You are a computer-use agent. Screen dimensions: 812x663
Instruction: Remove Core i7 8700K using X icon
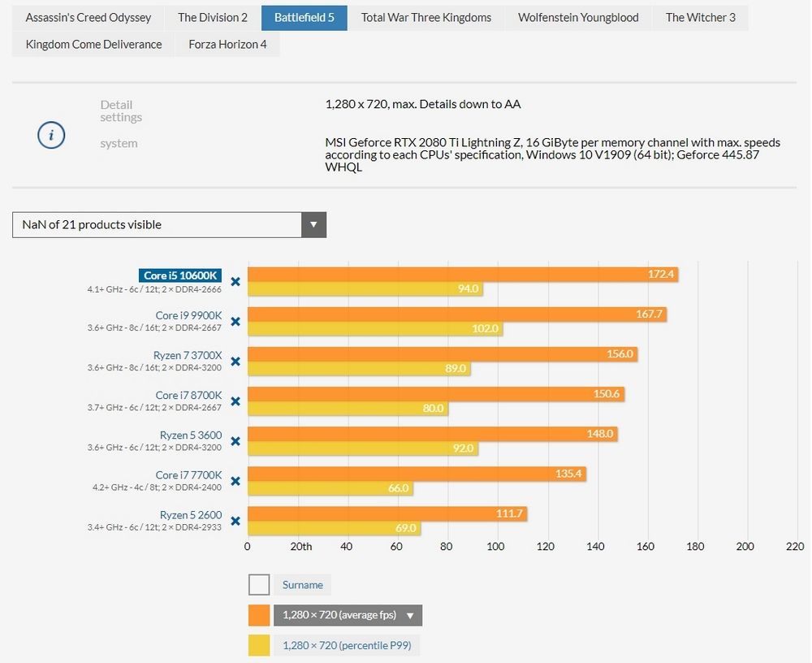point(235,401)
